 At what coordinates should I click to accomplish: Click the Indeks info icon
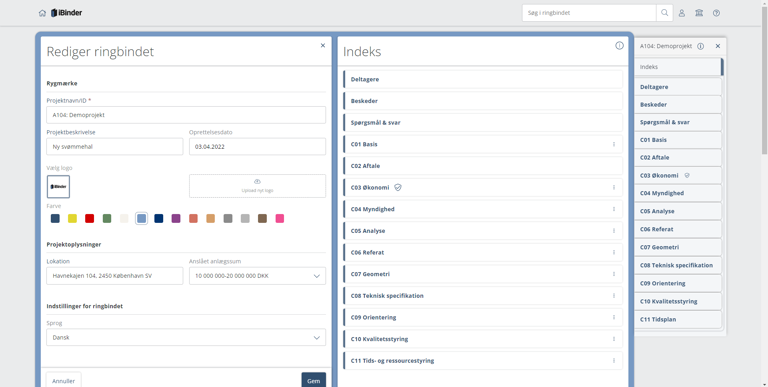620,46
